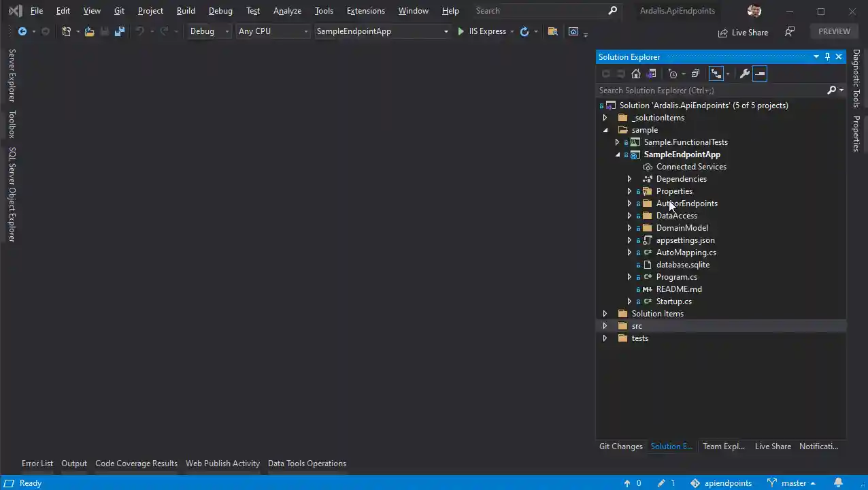Expand the DataAccess folder arrow
This screenshot has height=490, width=868.
[630, 216]
